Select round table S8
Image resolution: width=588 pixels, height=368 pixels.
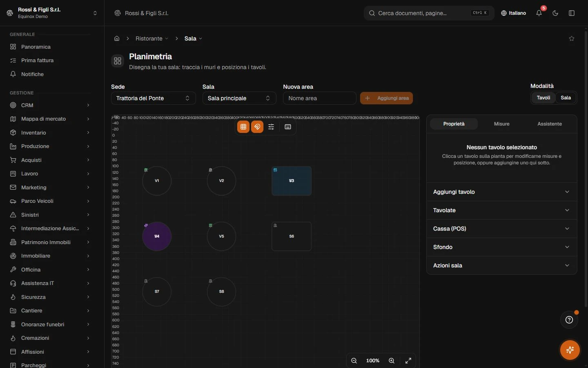click(221, 292)
